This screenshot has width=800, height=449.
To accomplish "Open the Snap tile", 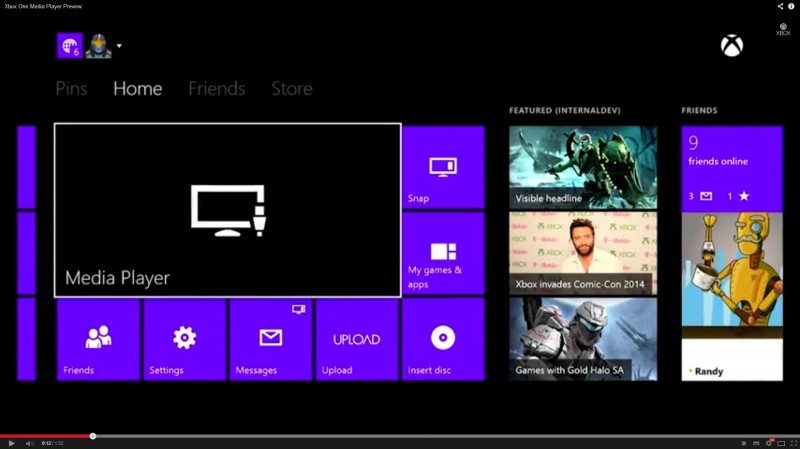I will point(443,167).
